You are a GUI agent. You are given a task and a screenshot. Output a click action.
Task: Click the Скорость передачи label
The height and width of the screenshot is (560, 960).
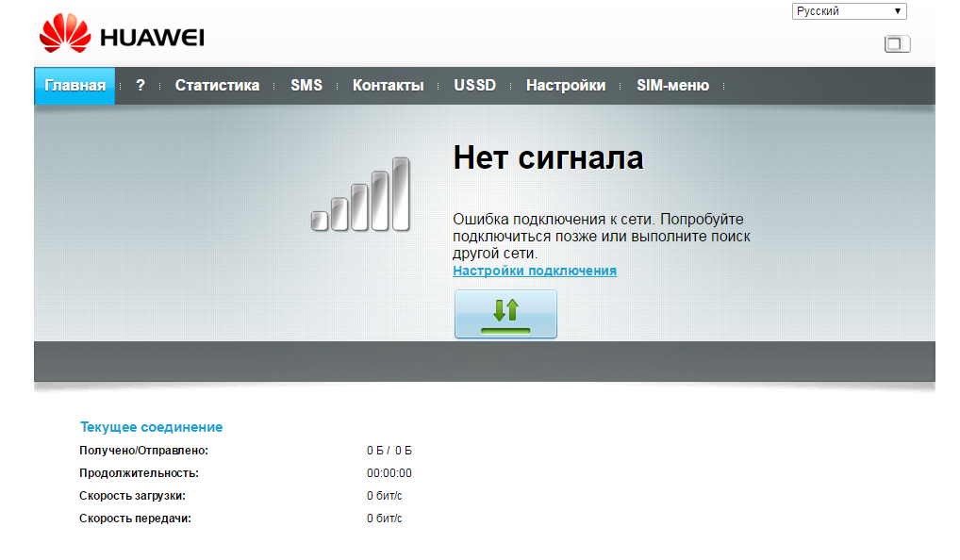(x=135, y=519)
